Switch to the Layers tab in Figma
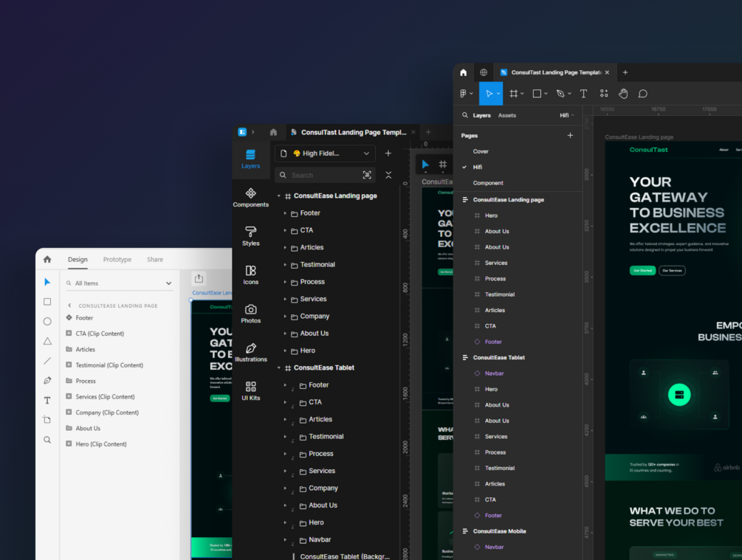Image resolution: width=742 pixels, height=560 pixels. [x=481, y=115]
